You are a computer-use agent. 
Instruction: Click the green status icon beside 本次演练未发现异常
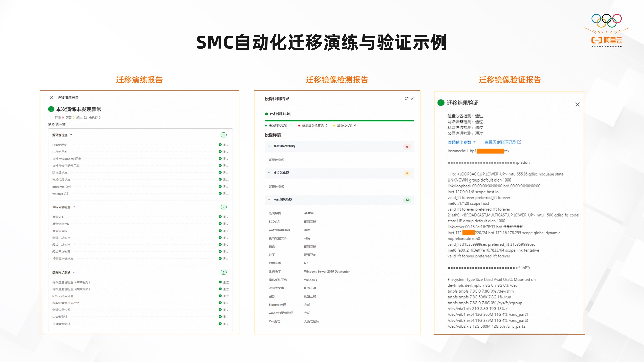pyautogui.click(x=51, y=109)
